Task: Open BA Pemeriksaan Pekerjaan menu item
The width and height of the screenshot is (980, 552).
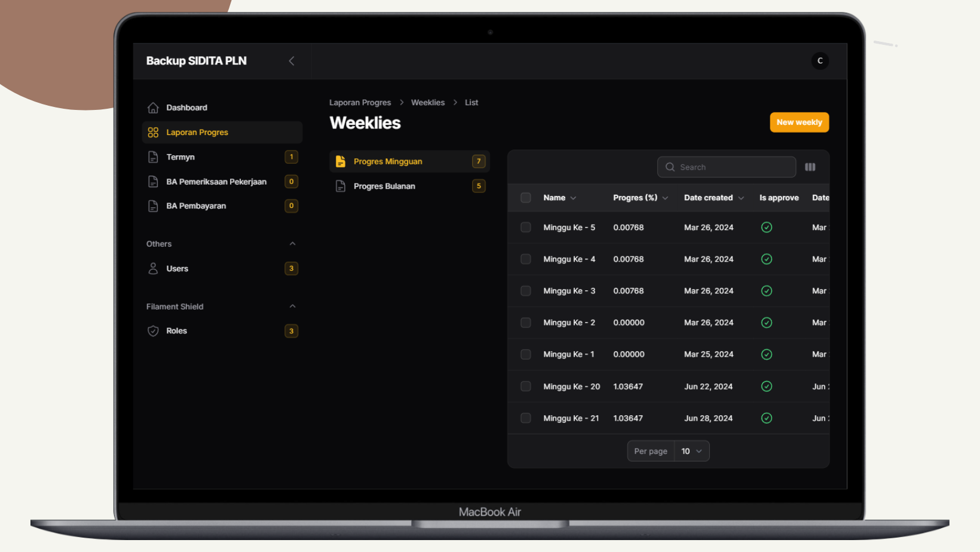Action: 216,182
